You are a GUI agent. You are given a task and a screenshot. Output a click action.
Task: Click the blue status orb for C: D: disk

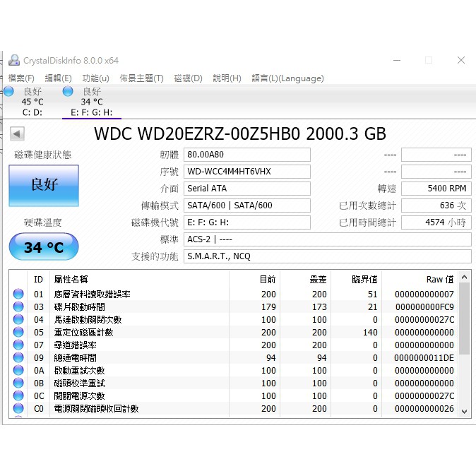(x=8, y=91)
